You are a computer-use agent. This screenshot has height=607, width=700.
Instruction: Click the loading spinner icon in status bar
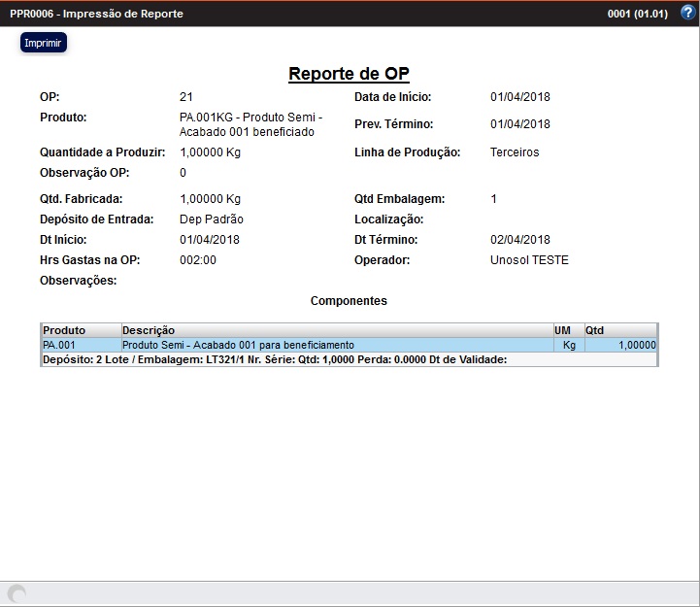click(17, 593)
